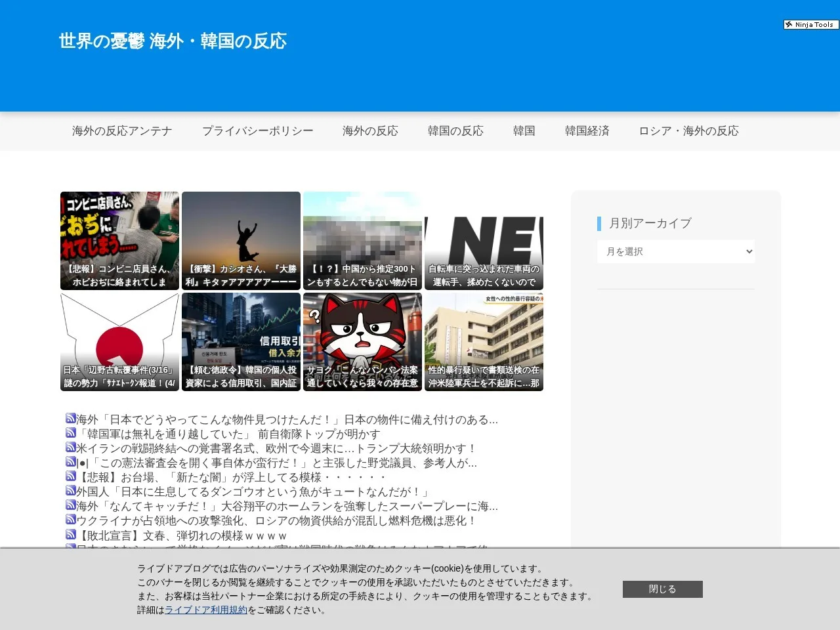
Task: Open article 外国人「日本に生息してるダンゴウオ
Action: (254, 492)
